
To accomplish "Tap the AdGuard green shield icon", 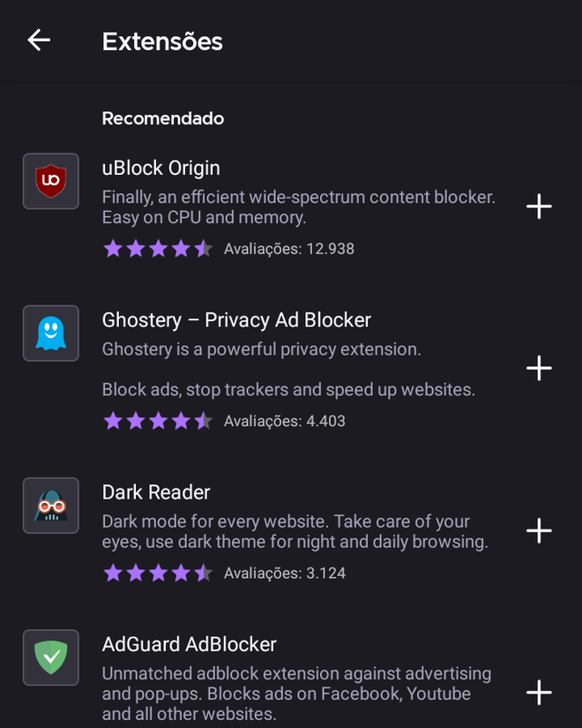I will (x=51, y=657).
